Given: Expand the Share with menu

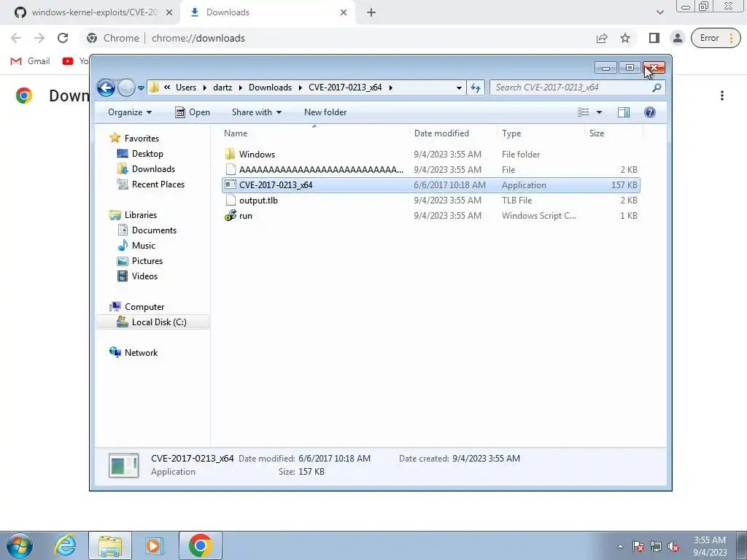Looking at the screenshot, I should [256, 112].
